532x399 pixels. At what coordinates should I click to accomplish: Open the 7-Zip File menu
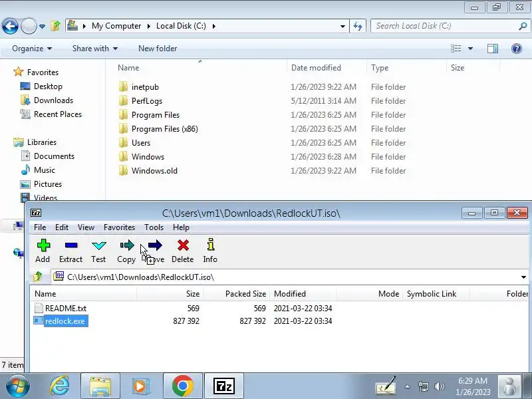pos(40,227)
